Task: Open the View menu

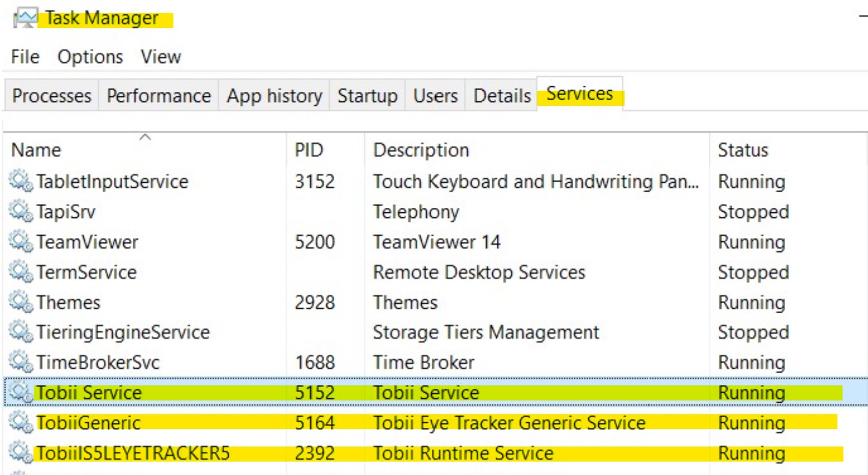Action: pyautogui.click(x=161, y=57)
